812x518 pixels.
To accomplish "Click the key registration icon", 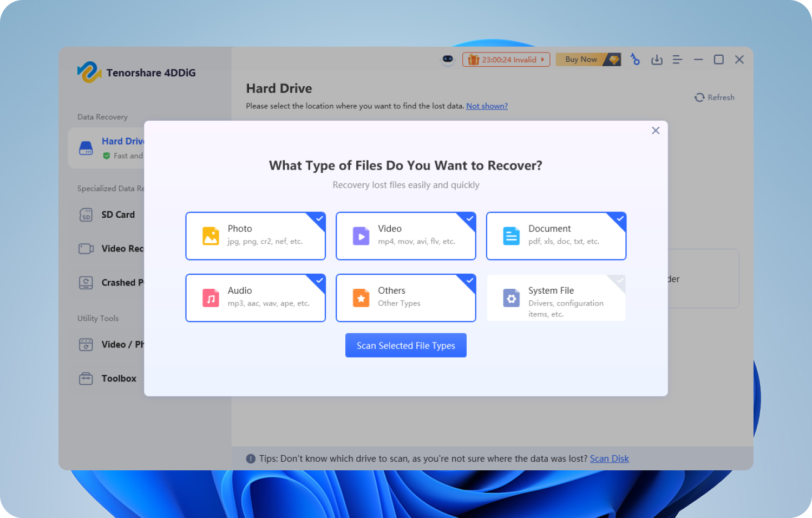I will pyautogui.click(x=635, y=60).
